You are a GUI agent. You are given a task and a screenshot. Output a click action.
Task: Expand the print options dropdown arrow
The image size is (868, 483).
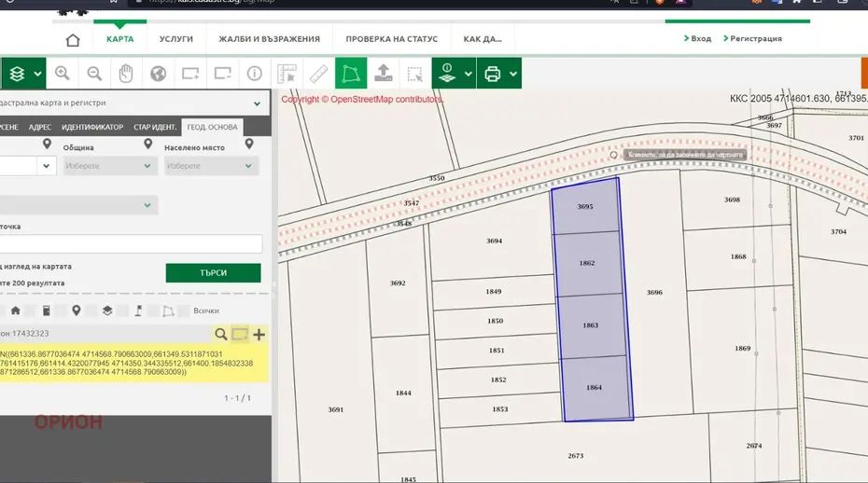[x=512, y=74]
